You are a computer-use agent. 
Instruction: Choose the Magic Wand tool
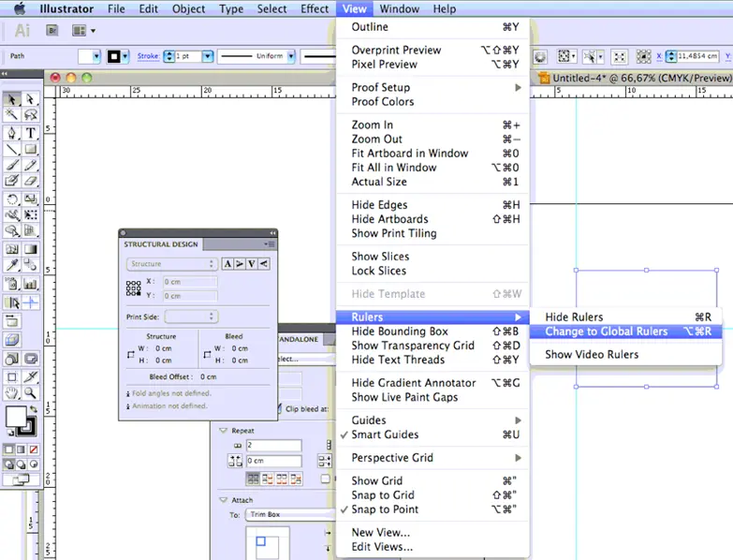point(12,114)
